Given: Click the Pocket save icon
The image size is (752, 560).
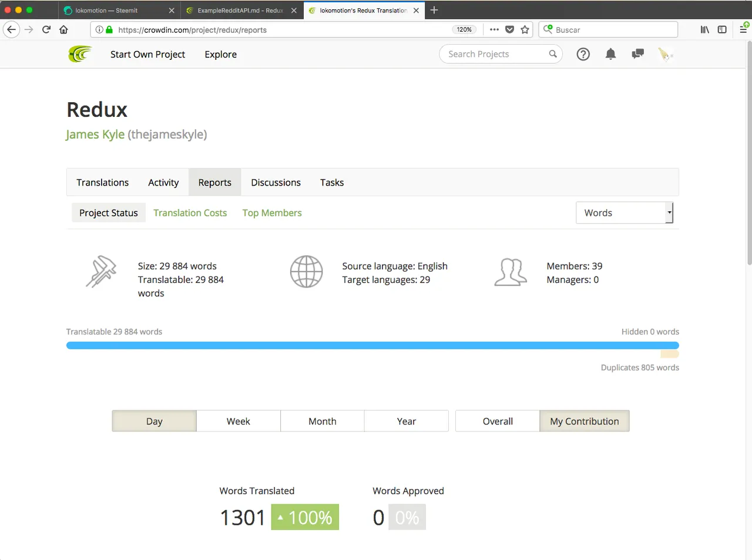Looking at the screenshot, I should (509, 29).
